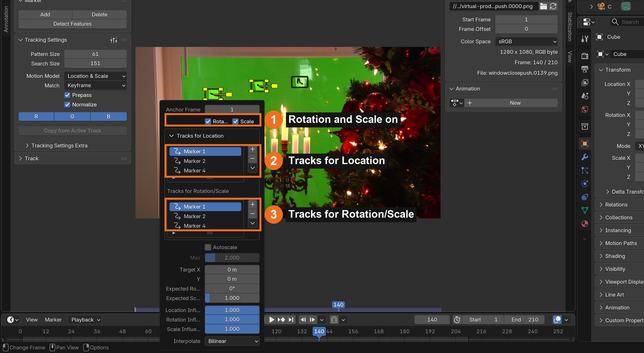Open the Motion Model dropdown
This screenshot has width=644, height=353.
(96, 76)
